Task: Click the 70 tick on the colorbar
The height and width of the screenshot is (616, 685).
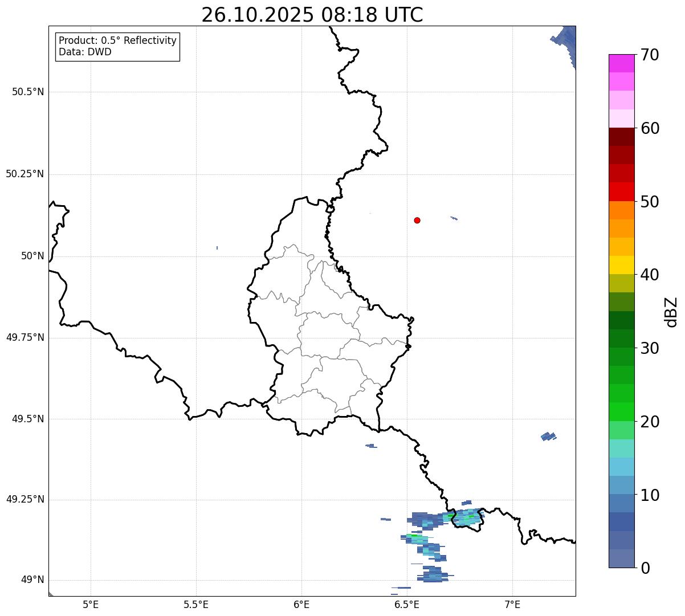Action: click(x=650, y=55)
